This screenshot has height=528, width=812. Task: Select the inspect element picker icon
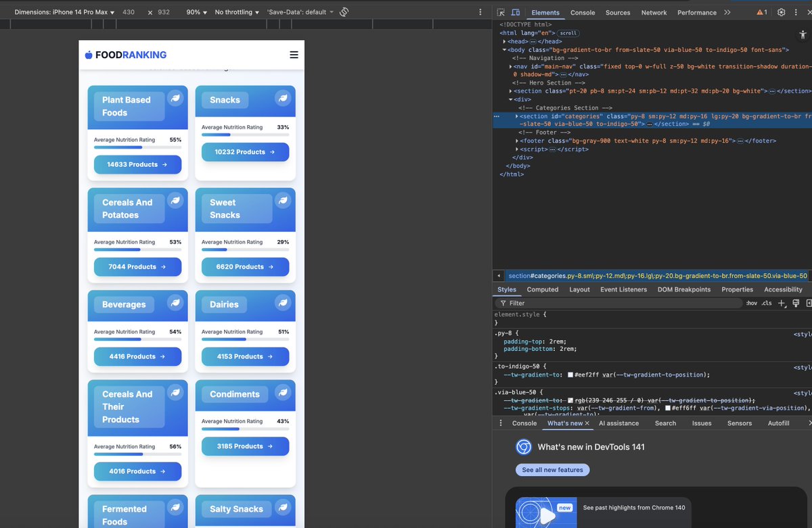[x=501, y=12]
